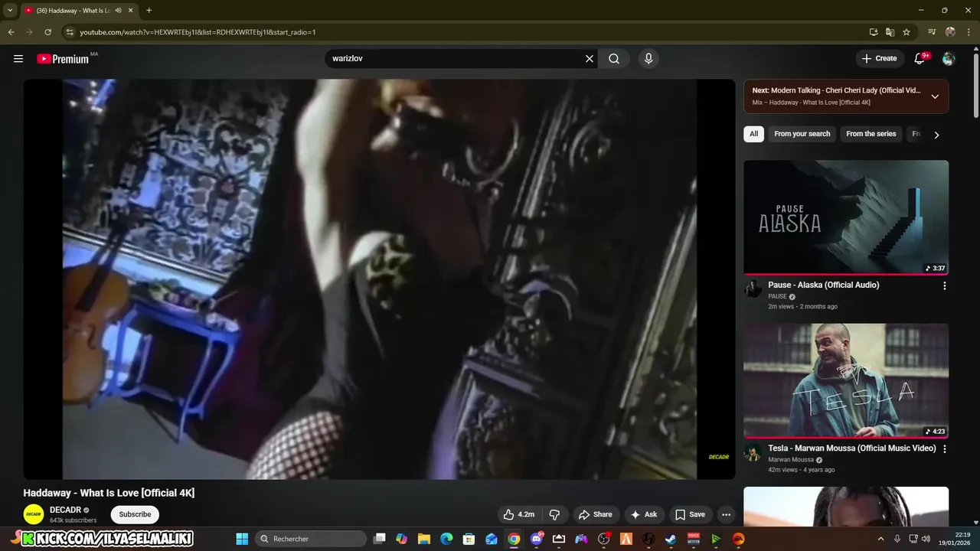
Task: Reload the page
Action: pyautogui.click(x=47, y=32)
